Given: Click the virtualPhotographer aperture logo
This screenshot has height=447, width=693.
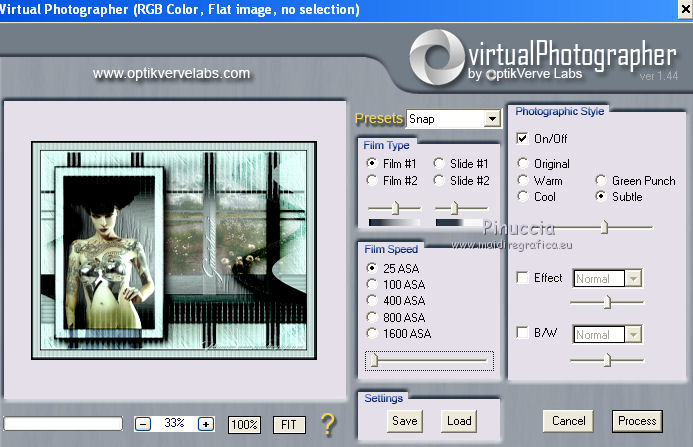Looking at the screenshot, I should 436,57.
